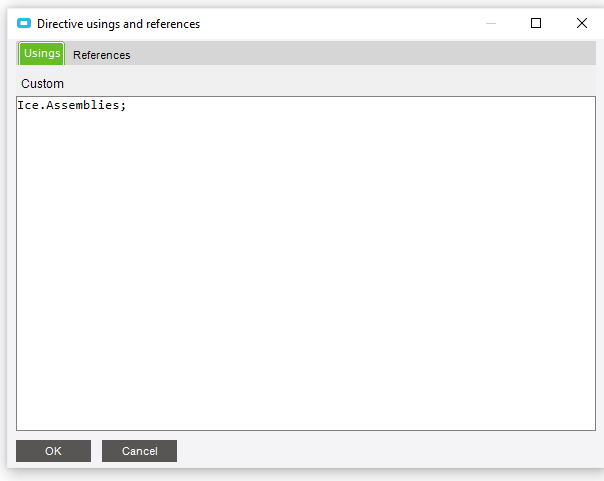Confirm changes with the OK button
The width and height of the screenshot is (604, 481).
tap(54, 451)
